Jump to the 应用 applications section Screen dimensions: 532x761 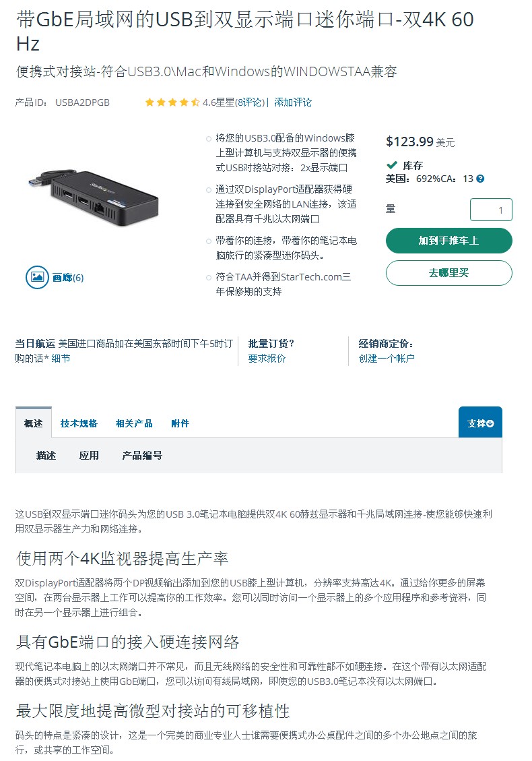(x=89, y=455)
